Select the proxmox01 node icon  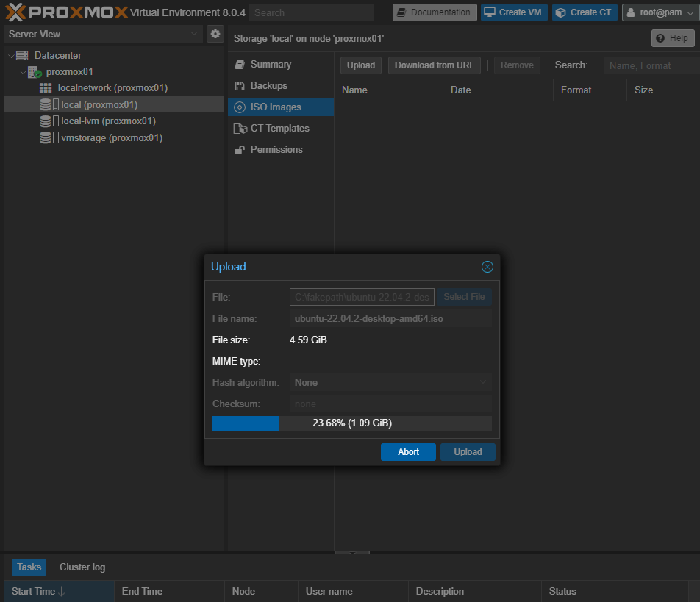pyautogui.click(x=35, y=72)
